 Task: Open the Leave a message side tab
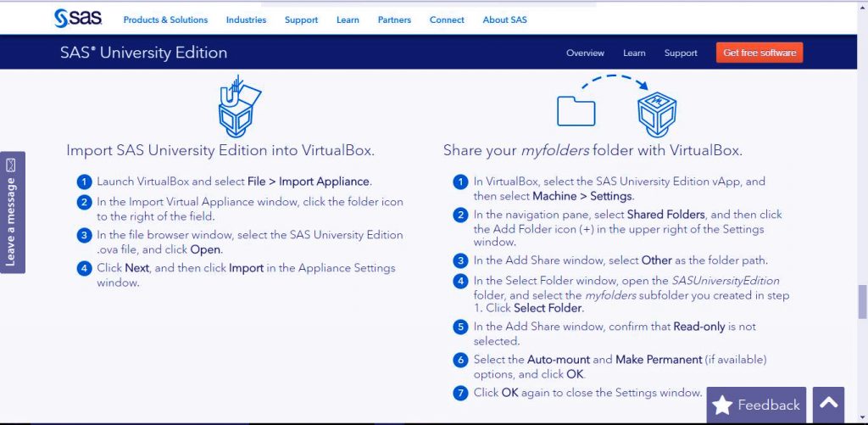(x=12, y=212)
